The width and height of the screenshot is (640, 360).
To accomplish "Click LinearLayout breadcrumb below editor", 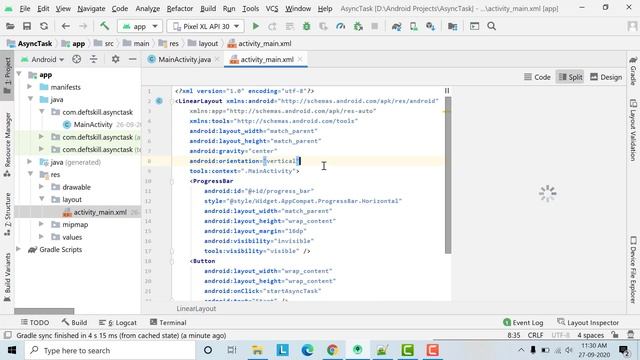I will tap(196, 309).
